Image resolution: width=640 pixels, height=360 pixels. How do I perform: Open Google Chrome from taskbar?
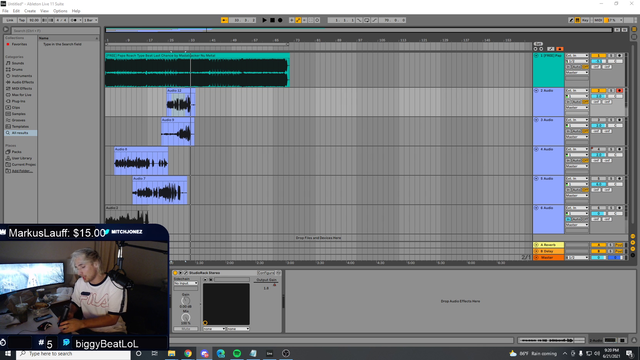point(188,353)
